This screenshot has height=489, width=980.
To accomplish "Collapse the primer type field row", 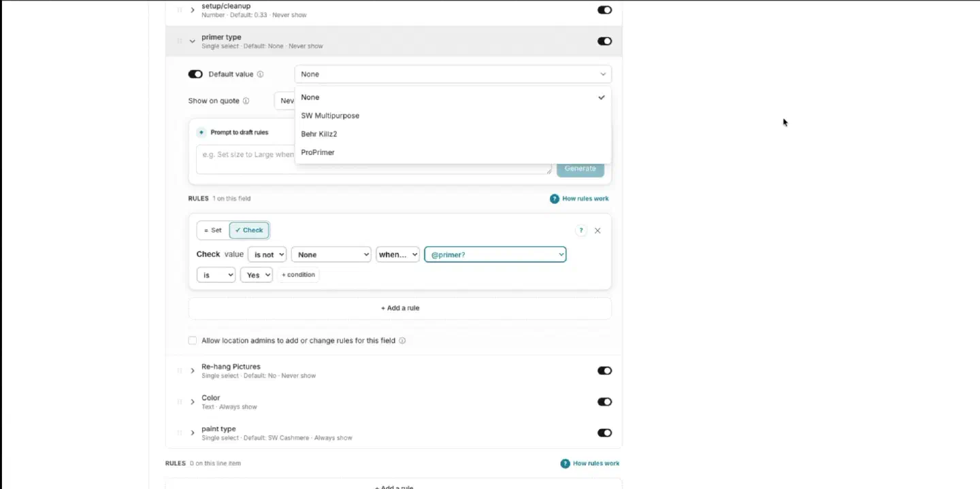I will [193, 41].
